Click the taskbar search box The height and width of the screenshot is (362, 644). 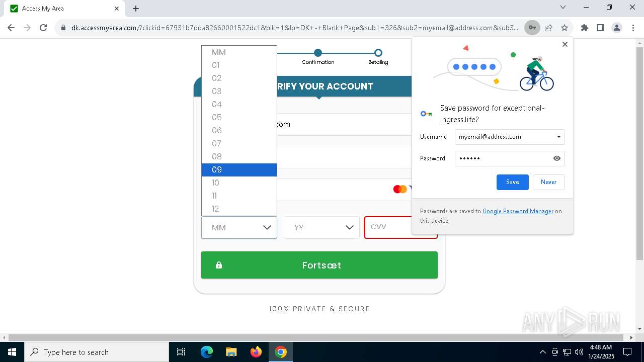pyautogui.click(x=97, y=352)
